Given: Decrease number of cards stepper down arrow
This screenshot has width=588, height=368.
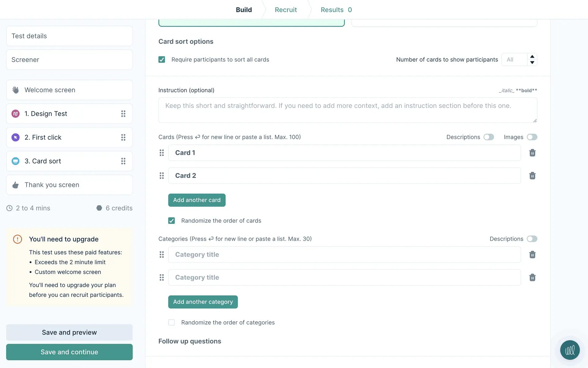Looking at the screenshot, I should coord(532,63).
